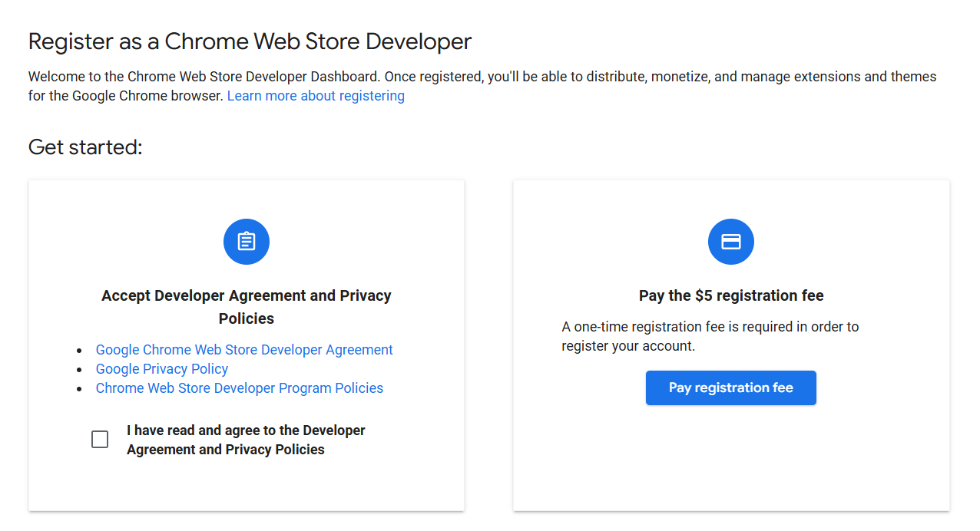The width and height of the screenshot is (980, 531).
Task: Click the 'Get started' section heading
Action: coord(84,147)
